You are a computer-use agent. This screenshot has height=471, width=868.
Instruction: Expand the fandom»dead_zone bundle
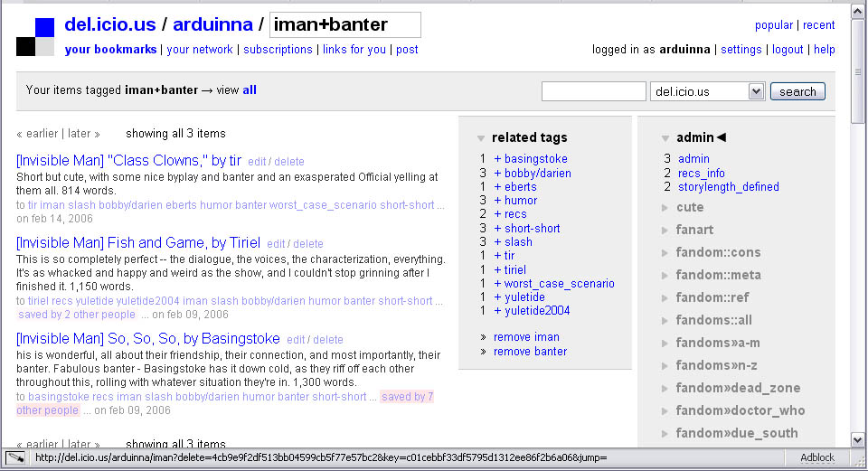pyautogui.click(x=665, y=389)
